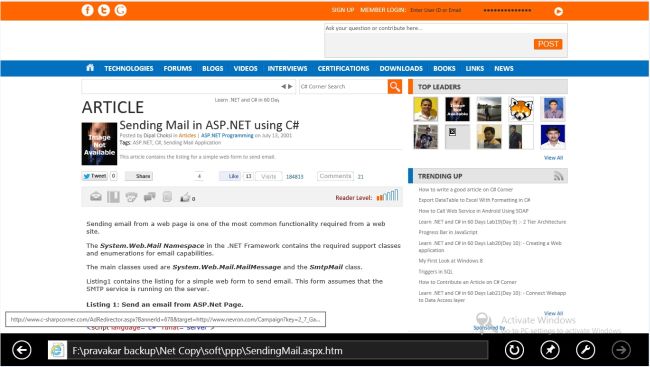Open the Twitter icon in orange header
Image resolution: width=650 pixels, height=367 pixels.
(x=104, y=10)
